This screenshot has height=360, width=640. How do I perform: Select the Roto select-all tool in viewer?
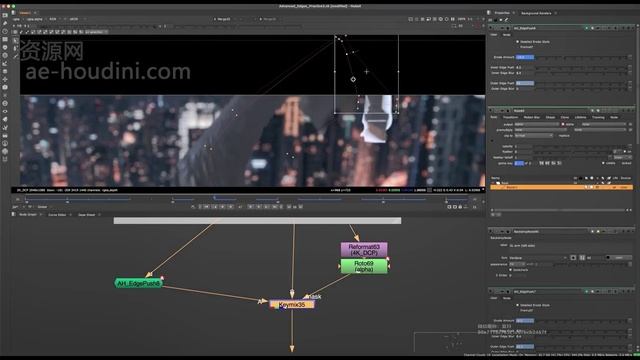[x=16, y=40]
